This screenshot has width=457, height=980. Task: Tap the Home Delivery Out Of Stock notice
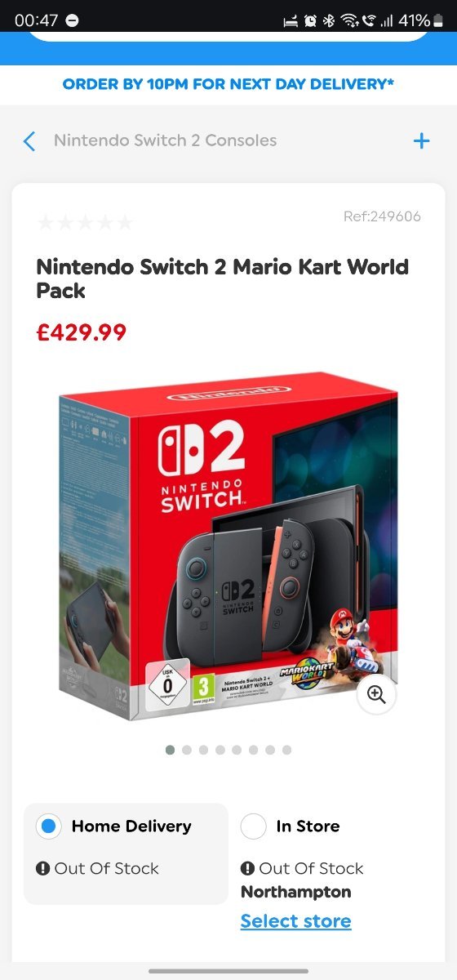(x=98, y=869)
